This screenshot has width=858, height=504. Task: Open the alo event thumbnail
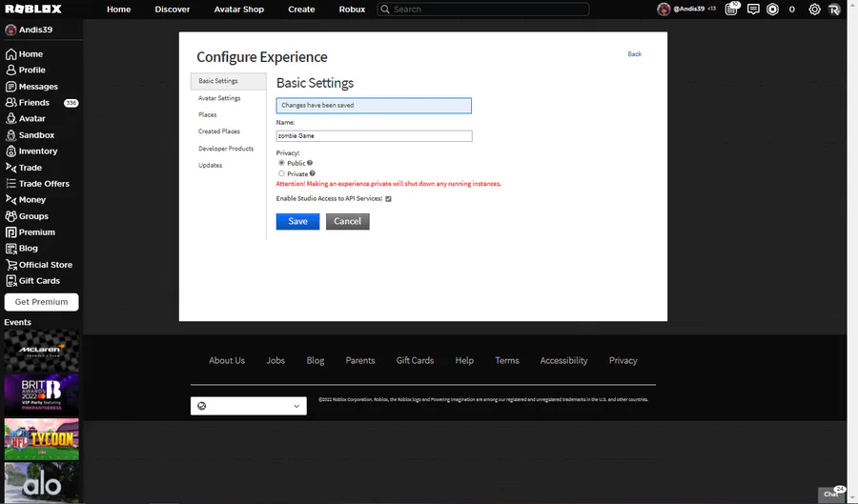[x=42, y=483]
